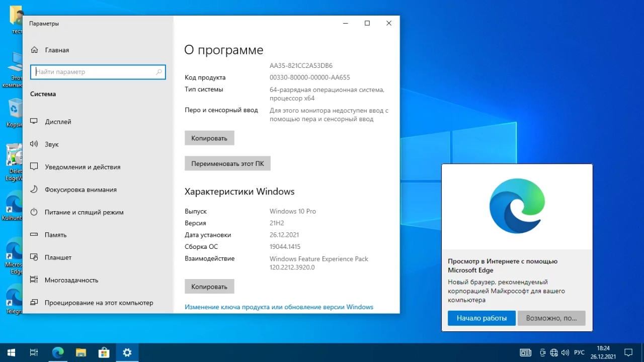Viewport: 644px width, 362px height.
Task: Click the Найти параметр search field
Action: [x=98, y=72]
